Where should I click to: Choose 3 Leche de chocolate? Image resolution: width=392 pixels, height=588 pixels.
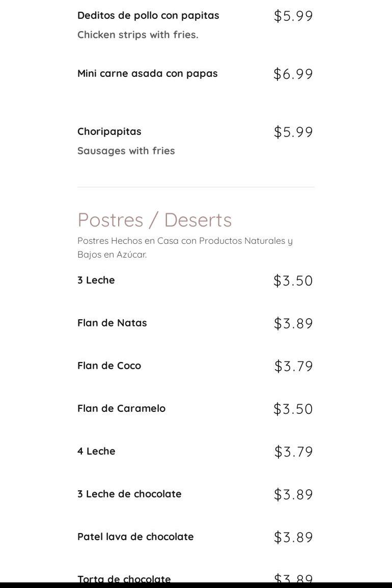coord(129,494)
